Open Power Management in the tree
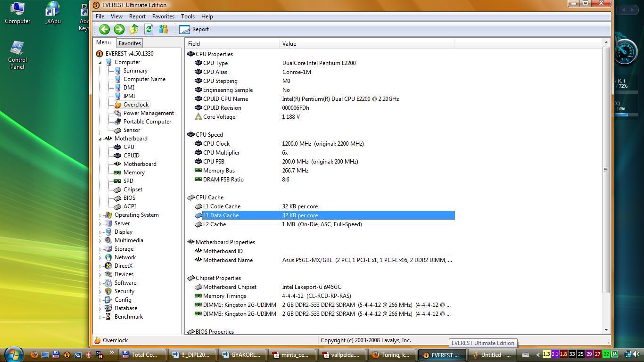 point(149,113)
